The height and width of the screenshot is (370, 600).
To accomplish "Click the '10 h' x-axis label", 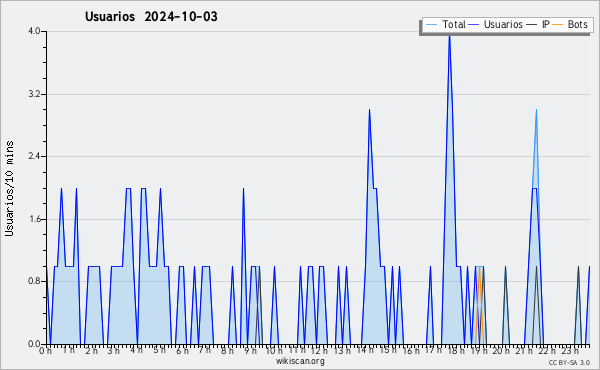I will point(274,350).
